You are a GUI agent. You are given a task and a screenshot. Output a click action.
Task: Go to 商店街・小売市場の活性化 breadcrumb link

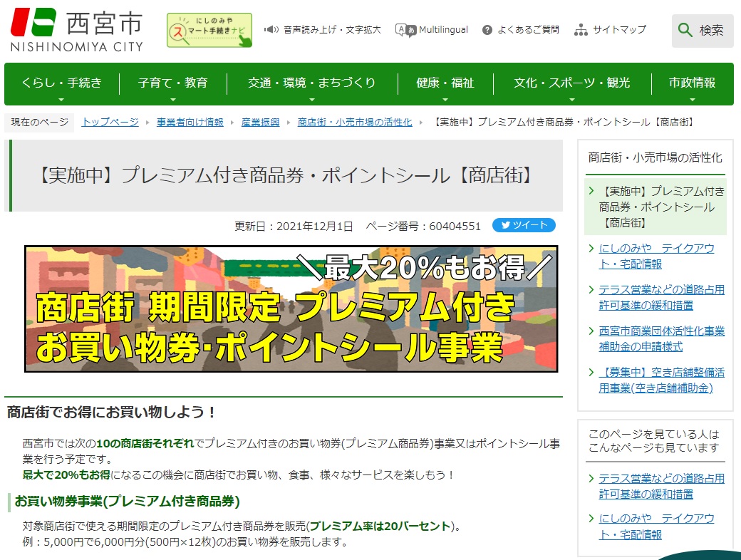(355, 123)
